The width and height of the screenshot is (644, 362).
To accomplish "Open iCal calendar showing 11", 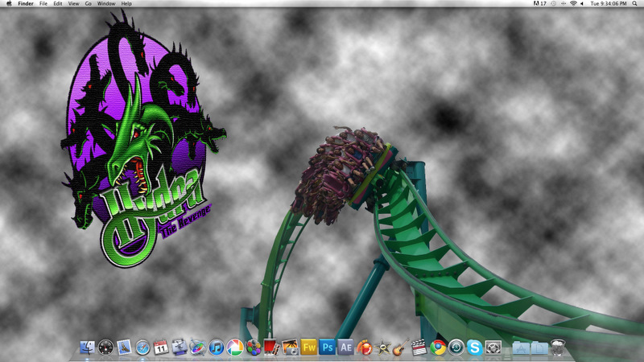I will tap(161, 348).
